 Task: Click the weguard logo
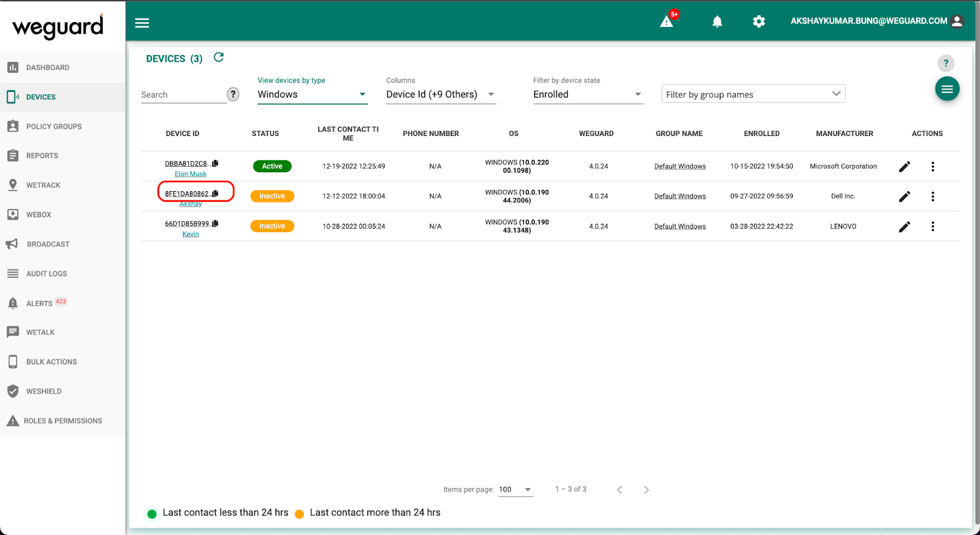tap(58, 26)
